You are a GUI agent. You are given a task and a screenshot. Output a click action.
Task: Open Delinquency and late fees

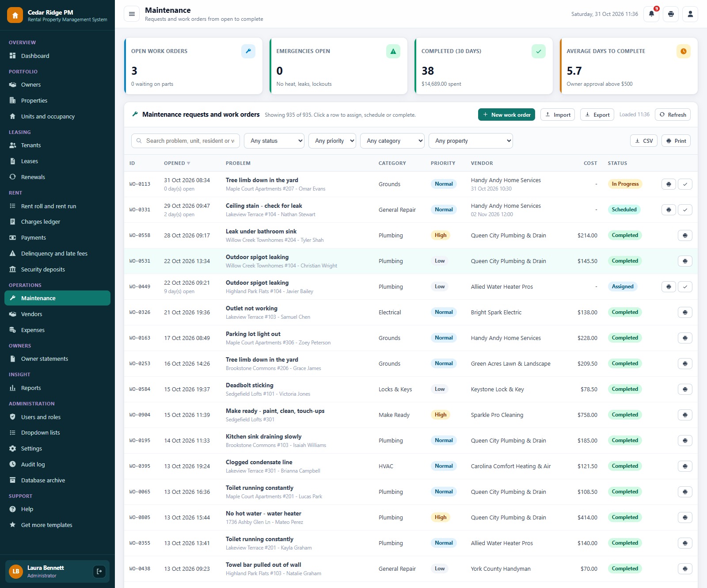click(x=57, y=254)
